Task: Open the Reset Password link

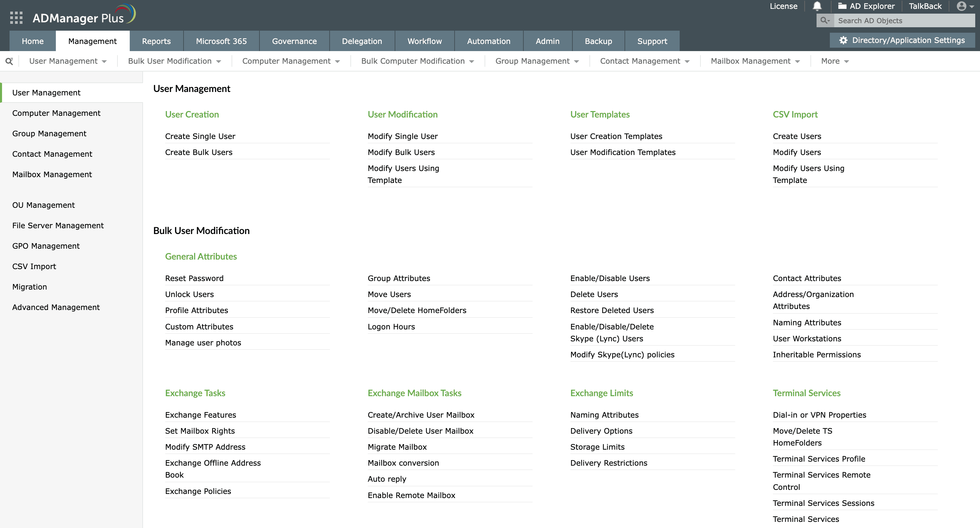Action: (194, 278)
